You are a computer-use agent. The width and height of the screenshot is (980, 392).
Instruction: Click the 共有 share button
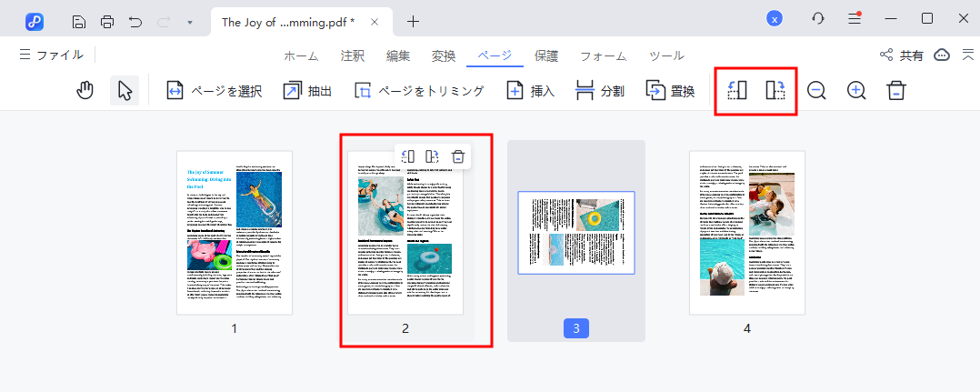(902, 55)
